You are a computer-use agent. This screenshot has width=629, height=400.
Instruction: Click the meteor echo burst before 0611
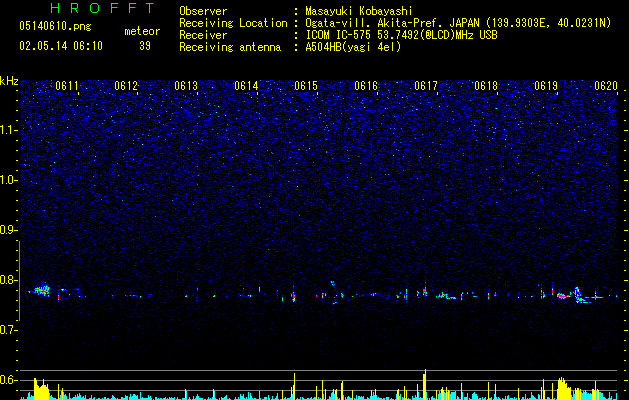pyautogui.click(x=41, y=290)
